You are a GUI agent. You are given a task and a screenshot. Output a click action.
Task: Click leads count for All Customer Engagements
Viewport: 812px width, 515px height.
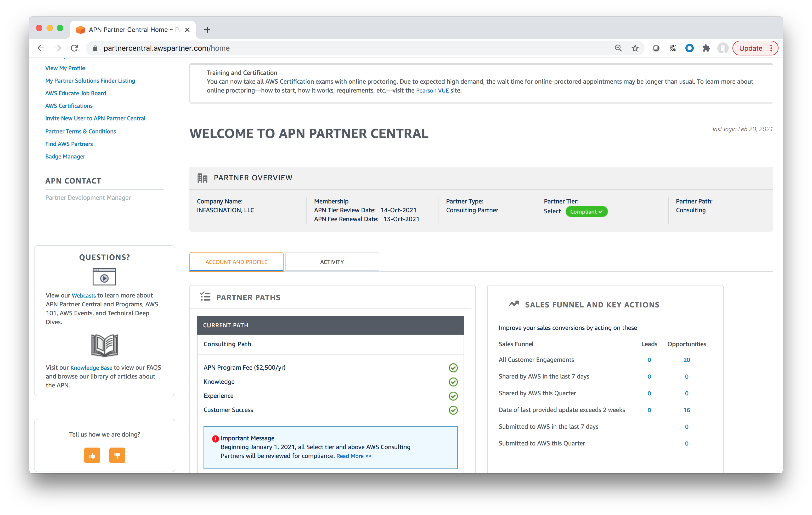(x=649, y=360)
